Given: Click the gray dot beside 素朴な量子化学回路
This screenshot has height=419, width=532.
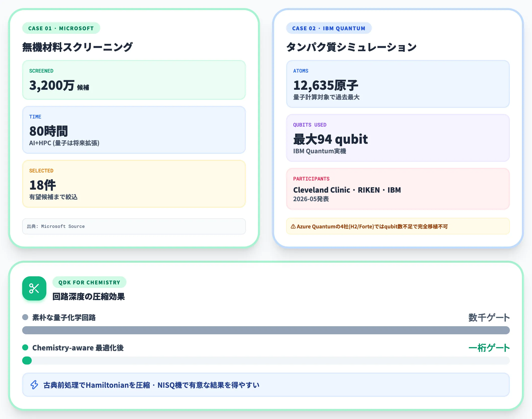Looking at the screenshot, I should [x=25, y=317].
